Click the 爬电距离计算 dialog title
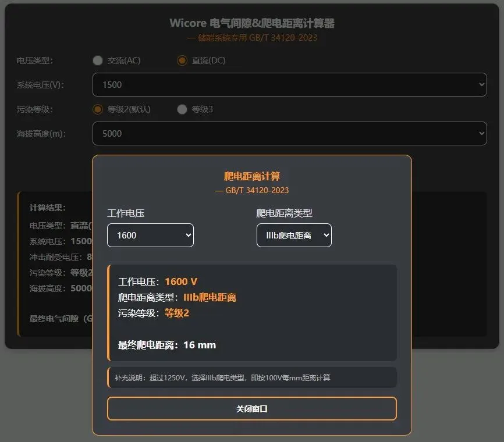Image resolution: width=504 pixels, height=442 pixels. click(252, 176)
